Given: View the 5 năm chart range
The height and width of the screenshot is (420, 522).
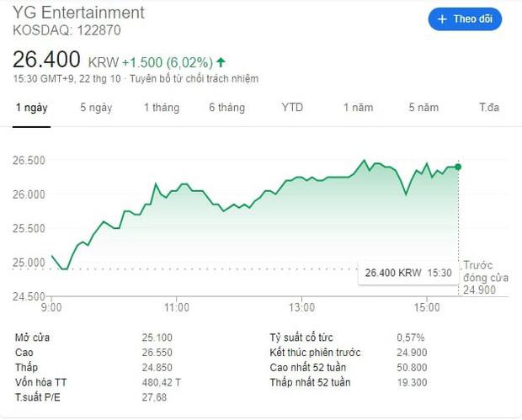Looking at the screenshot, I should click(x=423, y=108).
